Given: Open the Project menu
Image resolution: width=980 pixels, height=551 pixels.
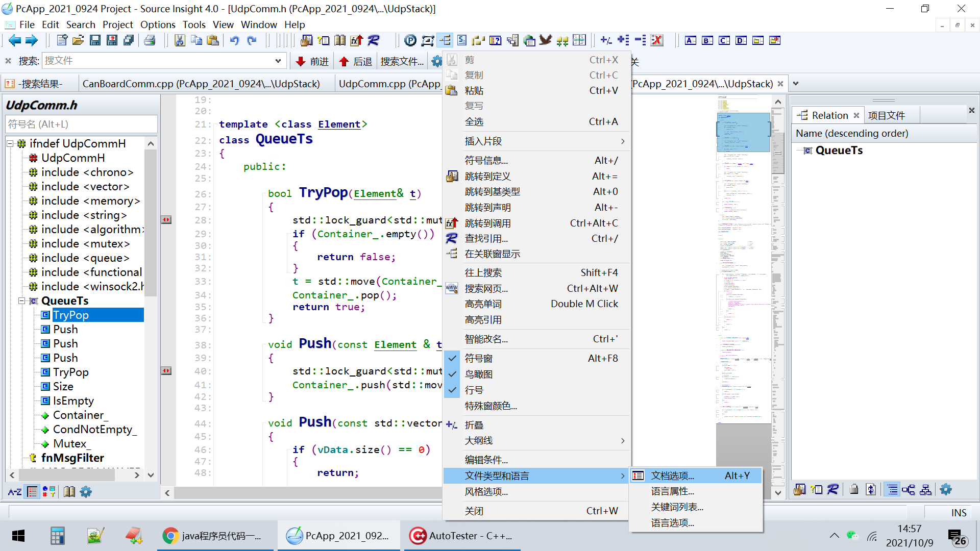Looking at the screenshot, I should coord(118,24).
